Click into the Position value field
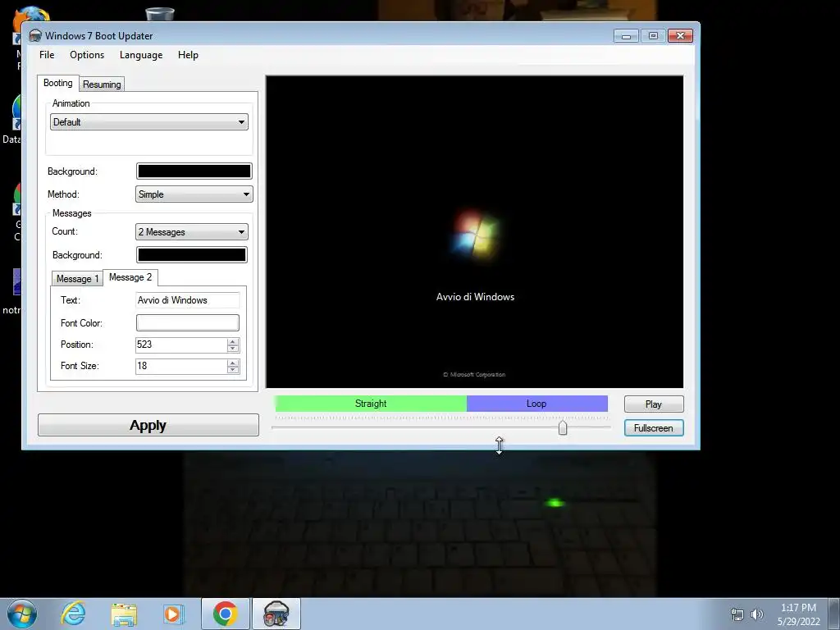 181,345
